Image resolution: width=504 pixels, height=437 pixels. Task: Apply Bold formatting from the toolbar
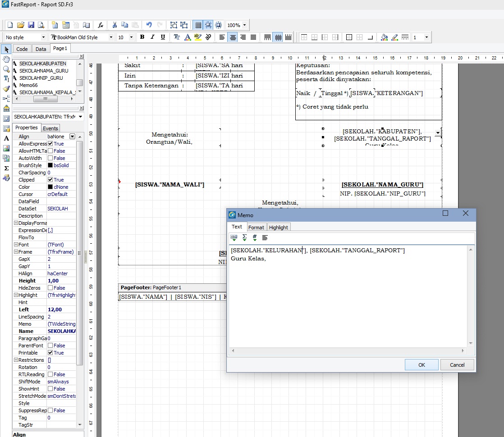[142, 37]
